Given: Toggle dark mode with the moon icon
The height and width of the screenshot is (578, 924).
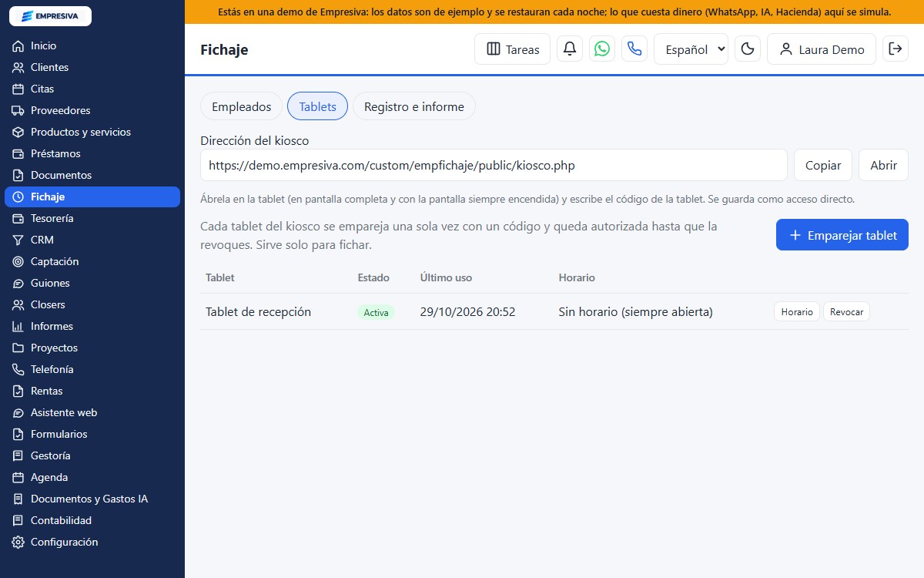Looking at the screenshot, I should pyautogui.click(x=748, y=49).
